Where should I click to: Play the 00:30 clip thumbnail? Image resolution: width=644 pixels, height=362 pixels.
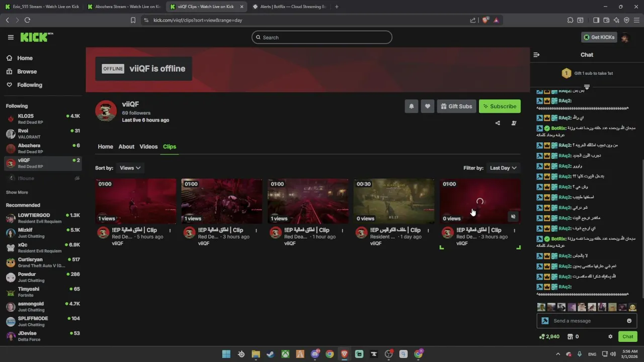[x=394, y=201]
